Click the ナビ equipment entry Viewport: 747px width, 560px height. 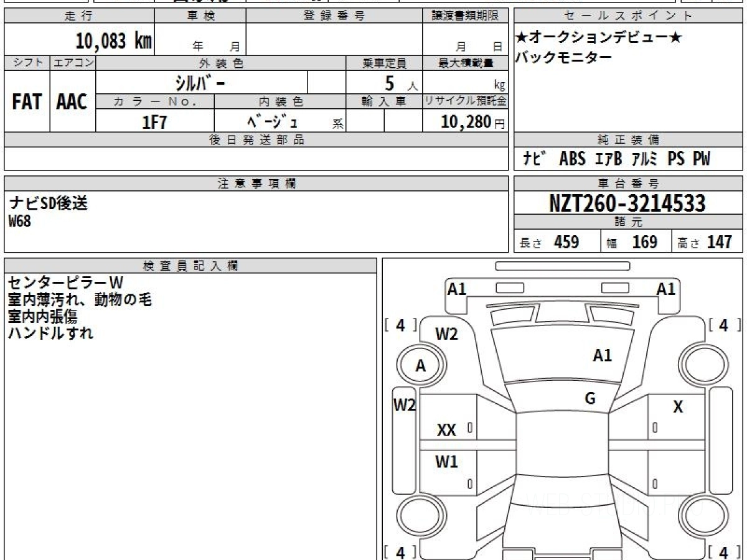click(x=534, y=159)
